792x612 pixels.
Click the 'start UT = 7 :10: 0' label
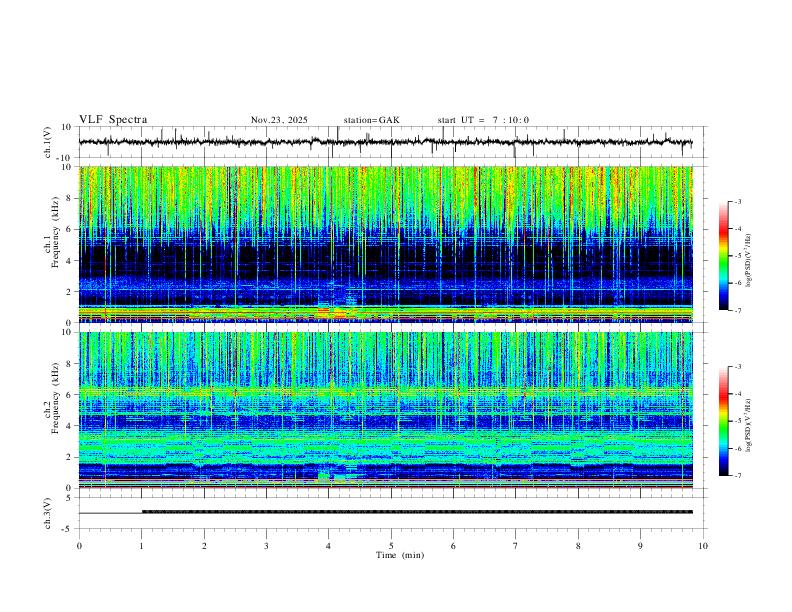[483, 120]
